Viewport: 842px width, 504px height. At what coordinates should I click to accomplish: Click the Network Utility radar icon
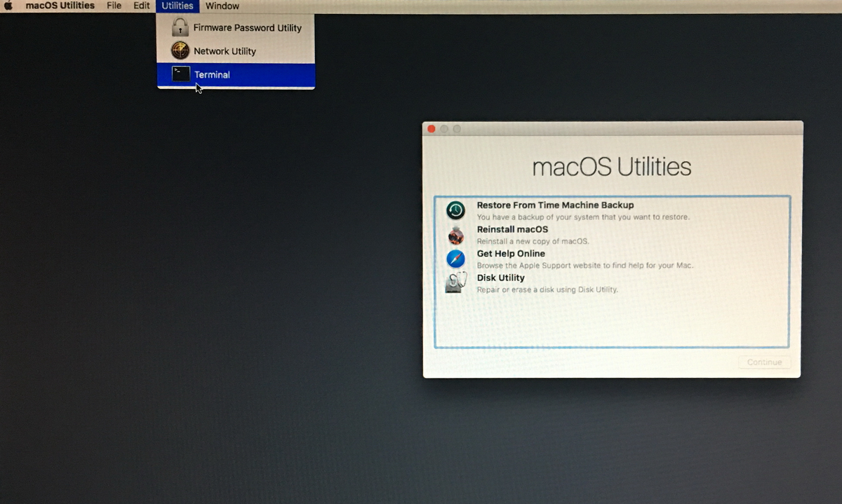click(180, 50)
